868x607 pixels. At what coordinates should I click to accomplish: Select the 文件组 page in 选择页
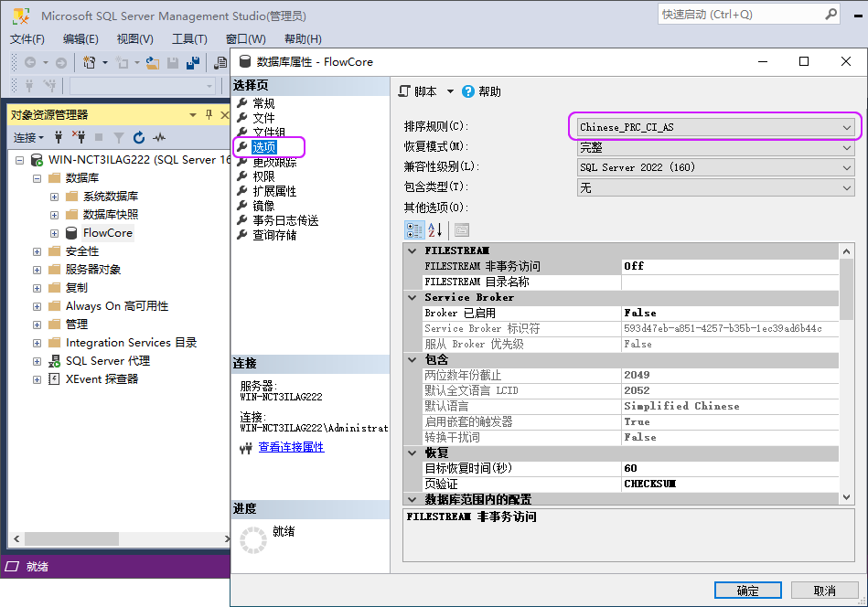coord(269,133)
